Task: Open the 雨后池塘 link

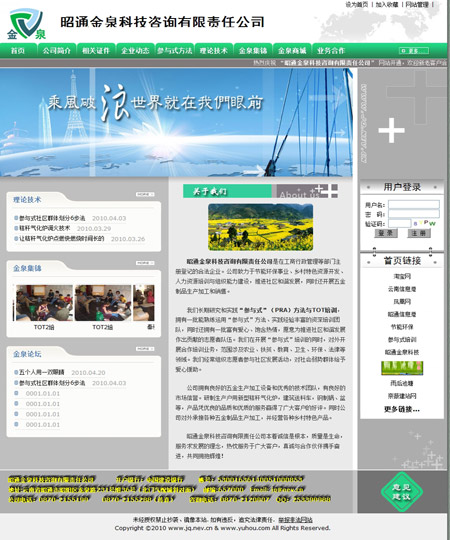Action: 402,383
